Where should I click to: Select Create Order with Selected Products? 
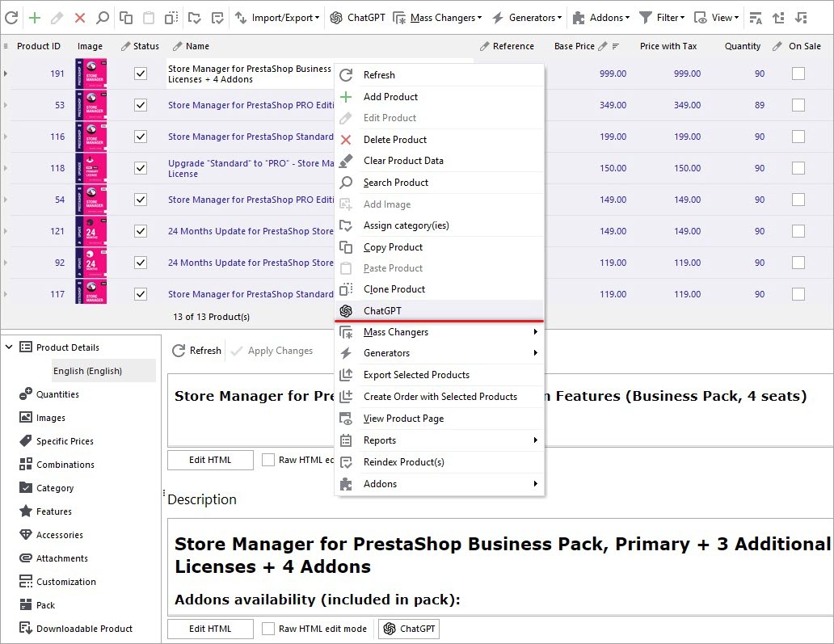coord(440,396)
